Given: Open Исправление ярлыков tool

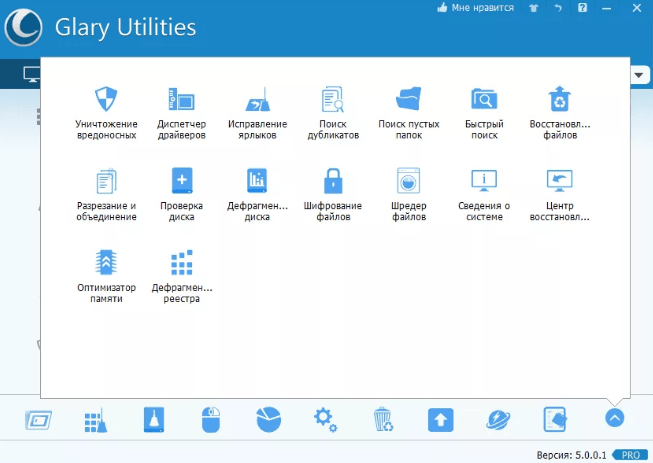Looking at the screenshot, I should pos(257,112).
